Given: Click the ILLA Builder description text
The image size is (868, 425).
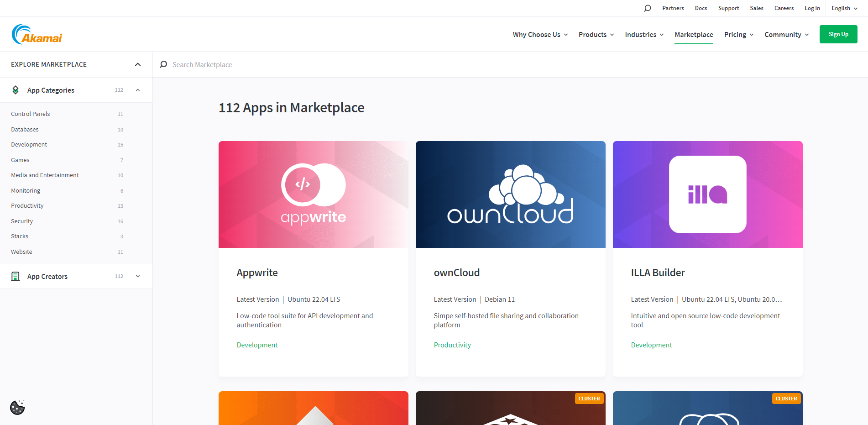Looking at the screenshot, I should (706, 320).
